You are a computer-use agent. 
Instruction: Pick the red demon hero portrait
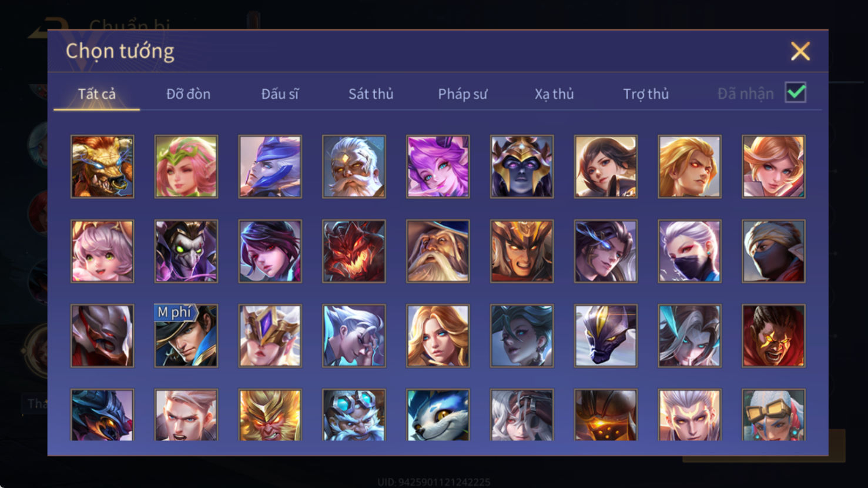[354, 251]
